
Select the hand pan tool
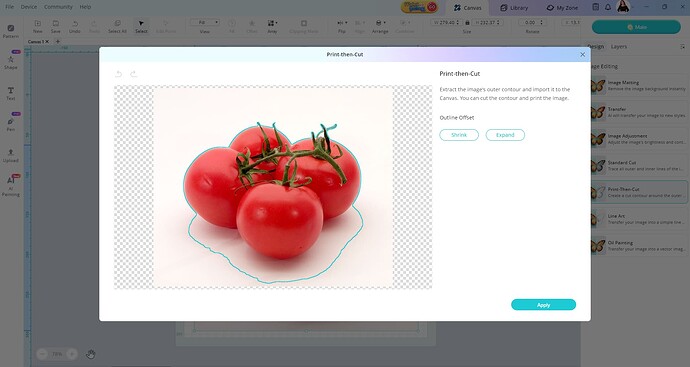tap(91, 354)
